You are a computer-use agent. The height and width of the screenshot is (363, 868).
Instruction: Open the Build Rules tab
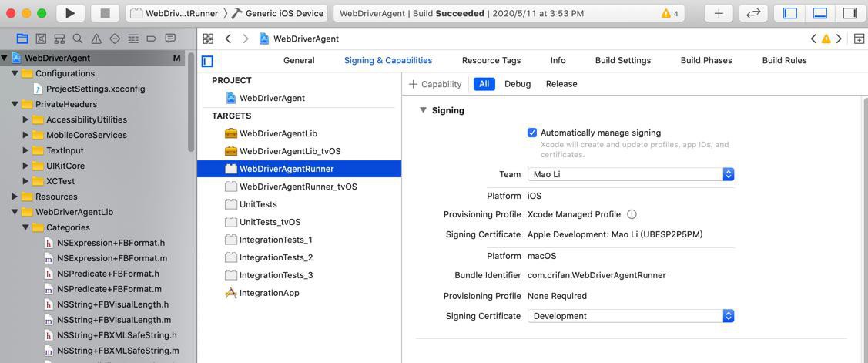(784, 60)
